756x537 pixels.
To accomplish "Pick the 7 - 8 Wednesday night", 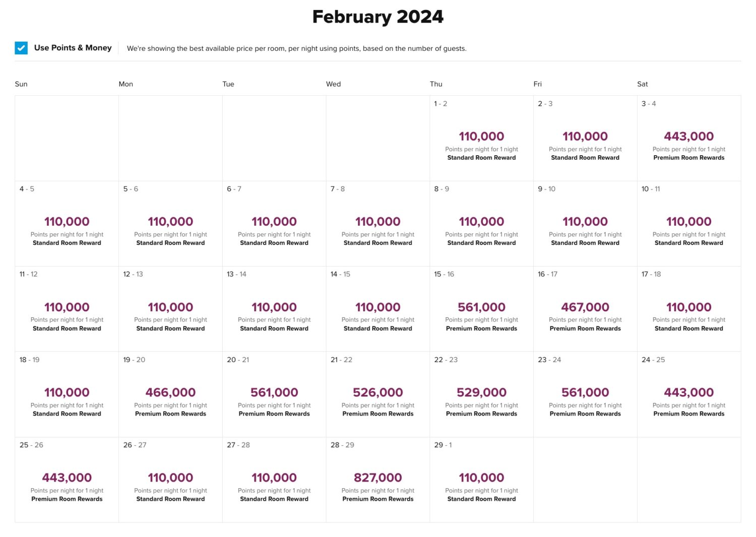I will click(377, 223).
